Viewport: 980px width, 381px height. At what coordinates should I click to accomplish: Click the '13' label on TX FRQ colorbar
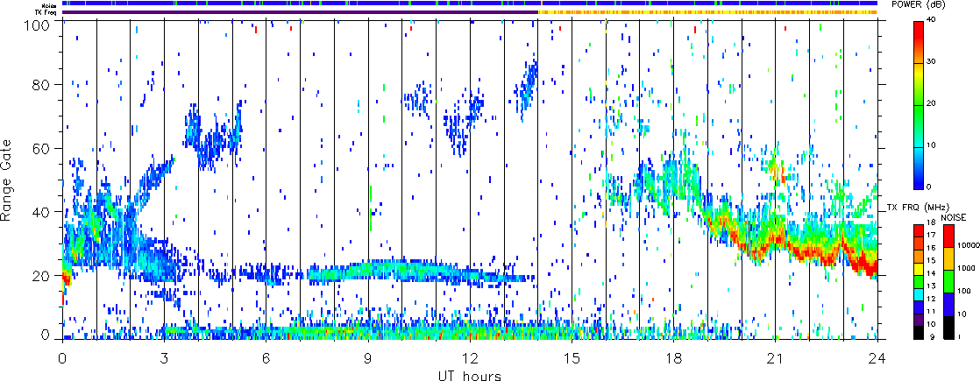931,286
